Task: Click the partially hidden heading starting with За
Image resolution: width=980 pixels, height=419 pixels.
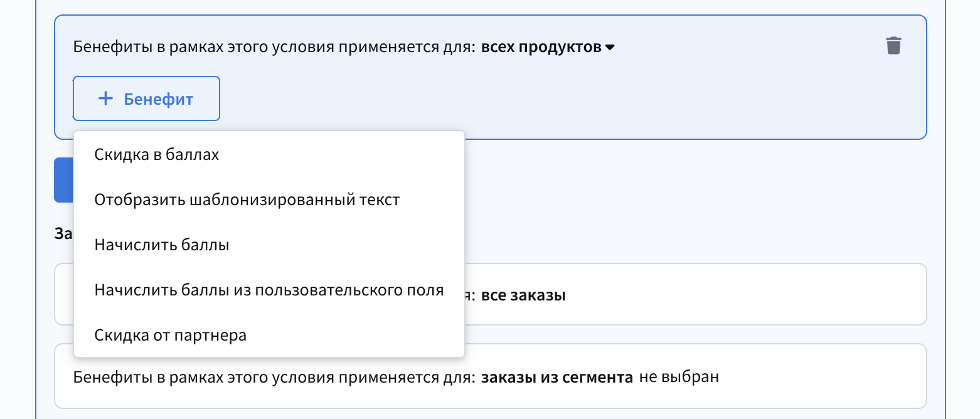Action: (64, 234)
